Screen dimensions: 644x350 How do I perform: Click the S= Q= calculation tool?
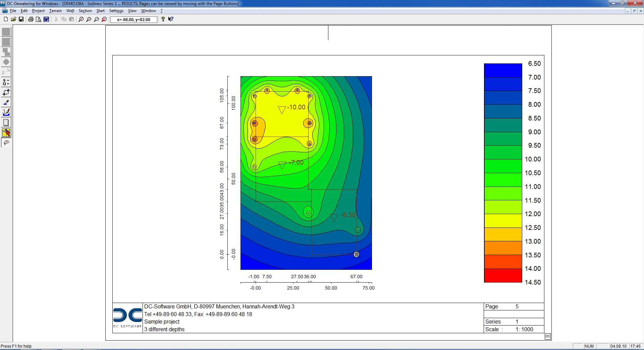[6, 82]
